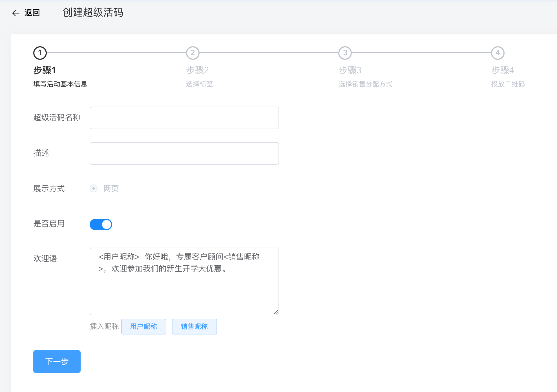Insert 销售昵称 placeholder button
The width and height of the screenshot is (557, 392).
coord(194,327)
